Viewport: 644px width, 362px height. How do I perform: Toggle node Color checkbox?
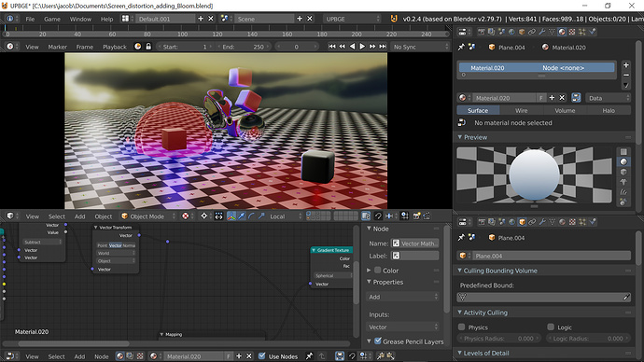point(377,270)
